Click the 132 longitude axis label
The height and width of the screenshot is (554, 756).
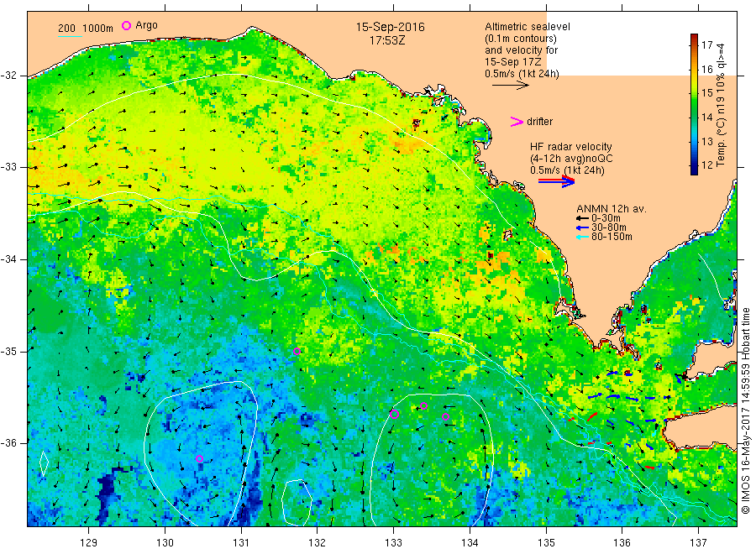pyautogui.click(x=318, y=543)
